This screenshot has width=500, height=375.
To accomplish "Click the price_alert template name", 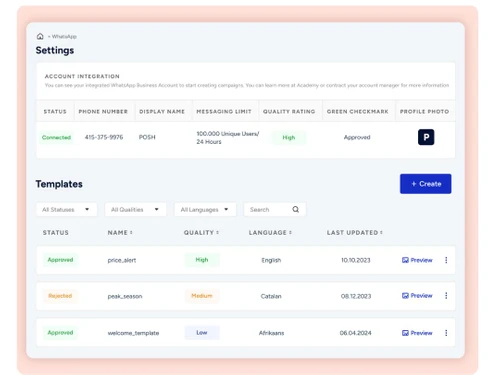I will [x=122, y=260].
